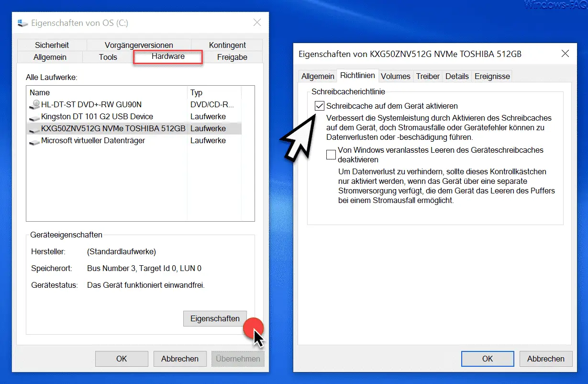
Task: Click Abbrechen in TOSHIBA properties dialog
Action: [546, 359]
